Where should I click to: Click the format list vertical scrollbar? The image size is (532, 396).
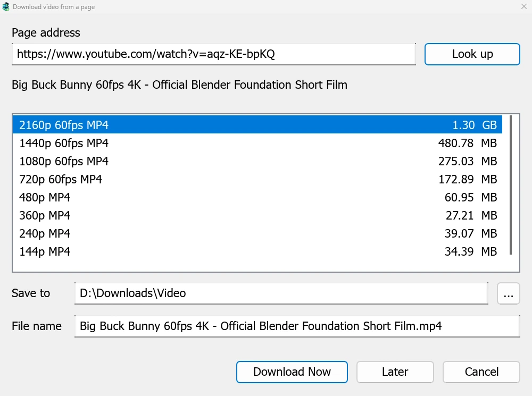(511, 185)
